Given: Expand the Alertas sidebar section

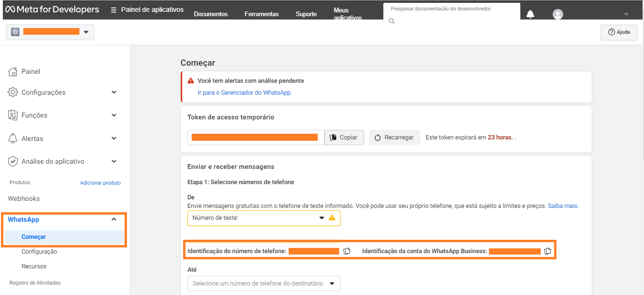Looking at the screenshot, I should [114, 138].
